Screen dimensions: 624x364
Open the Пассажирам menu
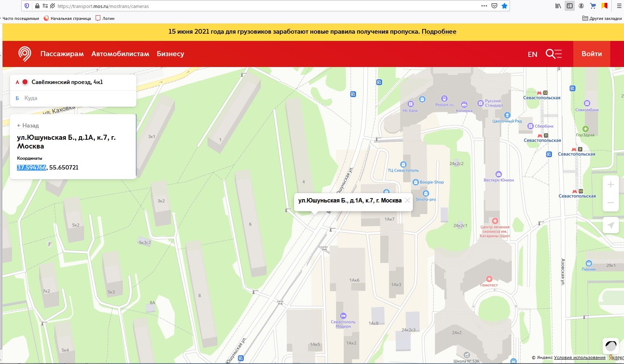[x=62, y=54]
